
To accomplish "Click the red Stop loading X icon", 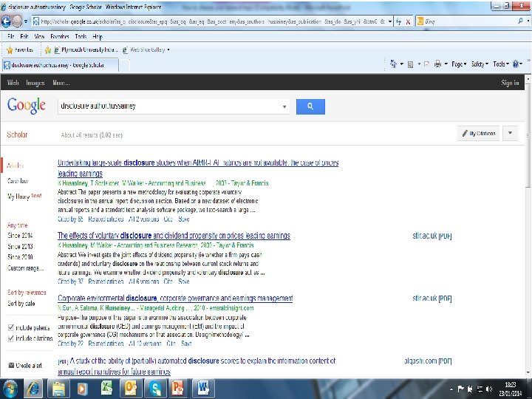I will click(408, 21).
